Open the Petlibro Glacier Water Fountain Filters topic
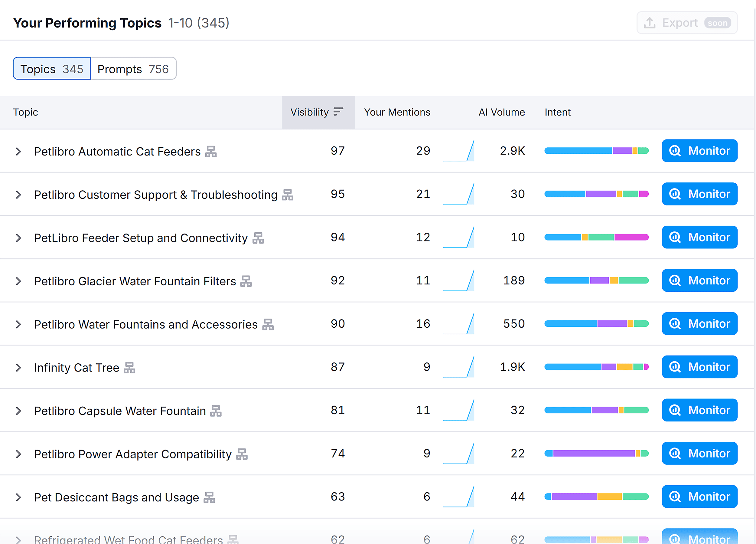Viewport: 756px width, 544px height. point(134,281)
